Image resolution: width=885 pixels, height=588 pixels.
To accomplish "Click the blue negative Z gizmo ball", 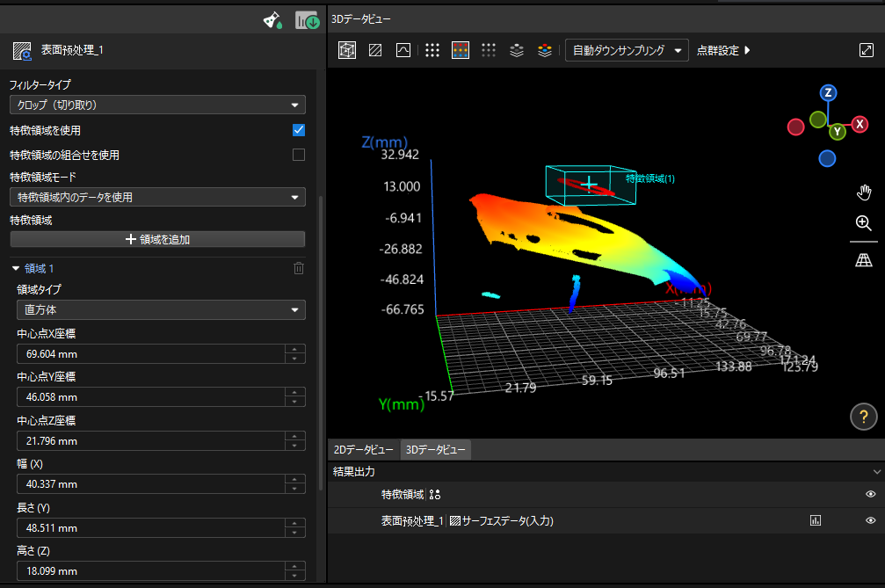I will 827,158.
